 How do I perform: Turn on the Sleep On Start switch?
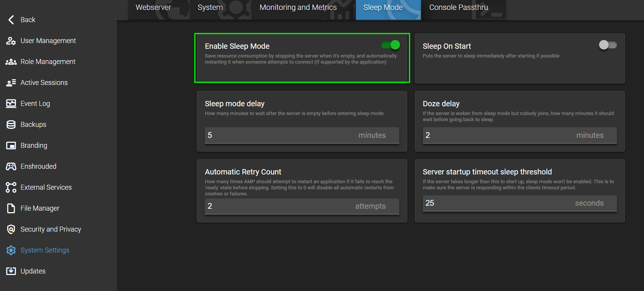coord(607,45)
